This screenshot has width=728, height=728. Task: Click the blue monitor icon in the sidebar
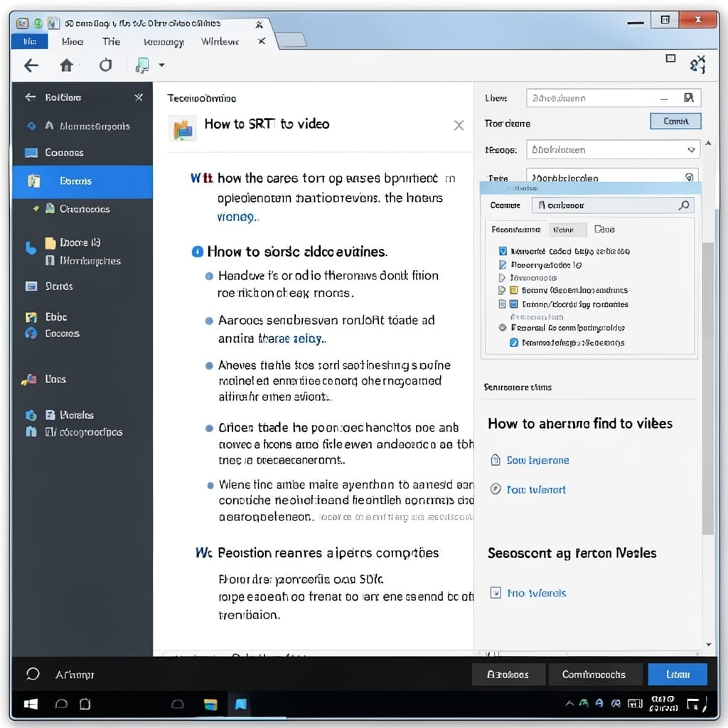[x=31, y=153]
